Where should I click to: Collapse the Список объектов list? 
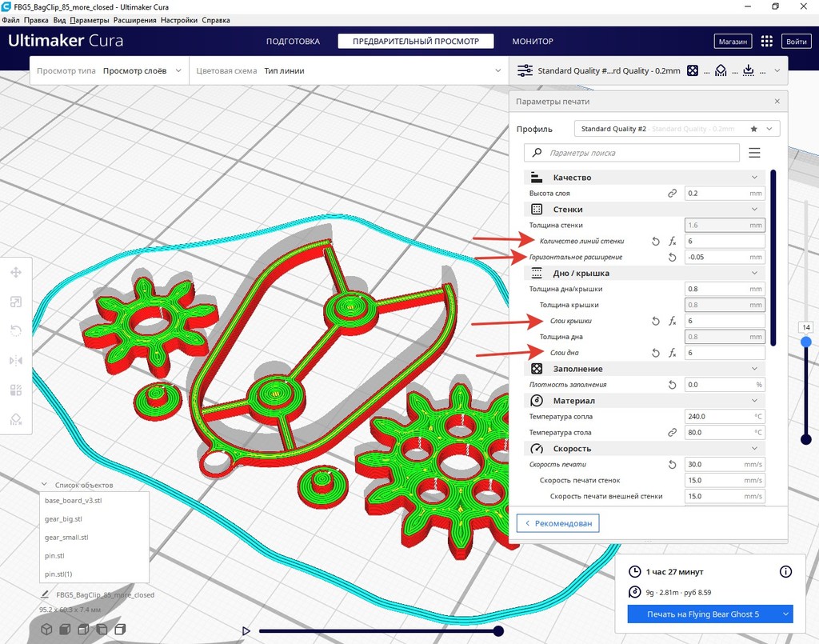[45, 485]
